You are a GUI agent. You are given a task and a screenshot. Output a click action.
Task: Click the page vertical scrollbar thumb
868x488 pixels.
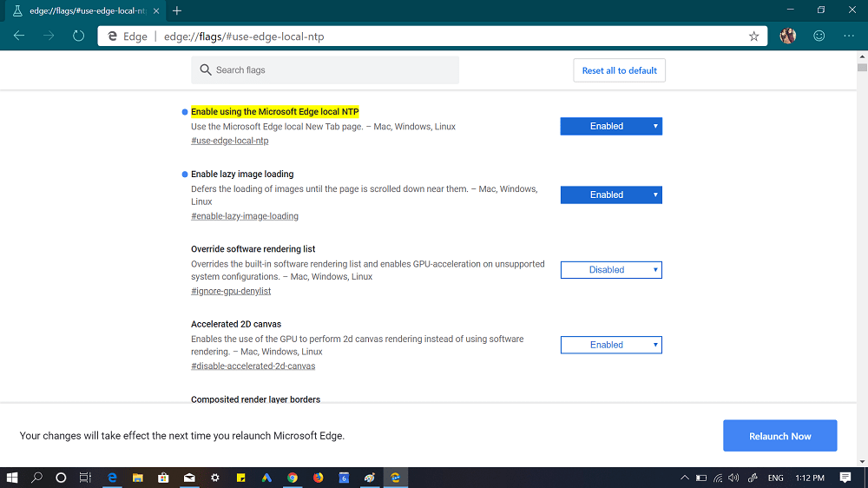(x=862, y=68)
